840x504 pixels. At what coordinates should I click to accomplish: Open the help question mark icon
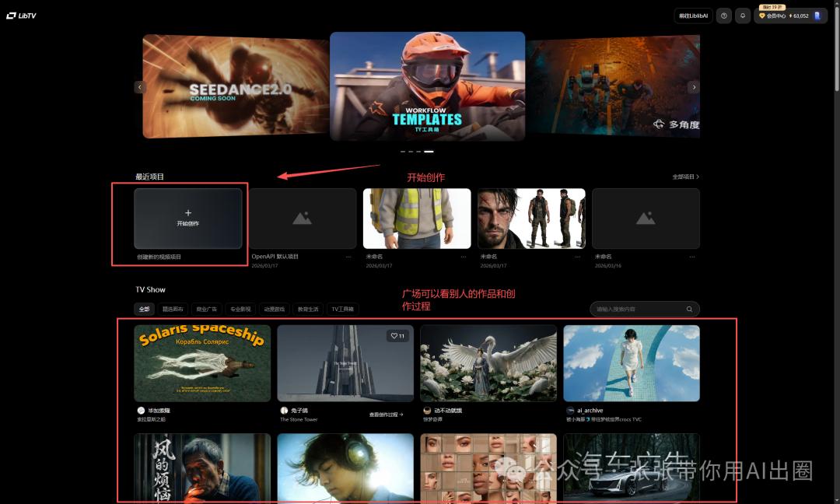[x=724, y=16]
